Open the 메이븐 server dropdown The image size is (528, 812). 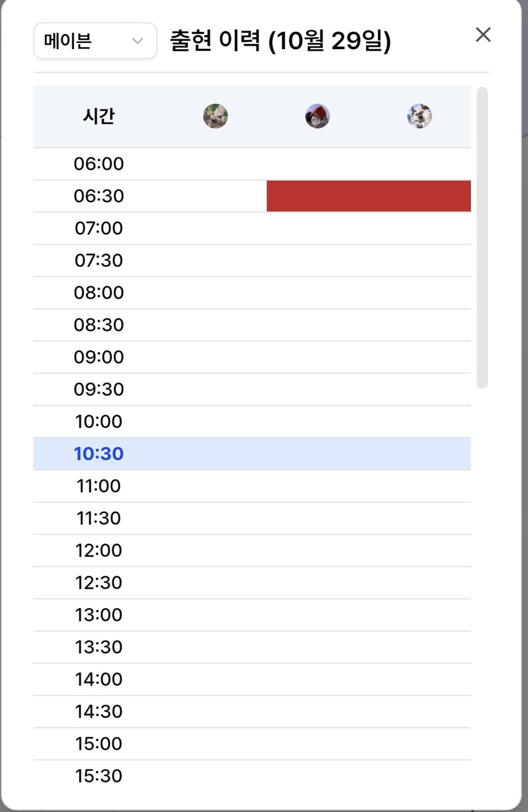tap(95, 41)
